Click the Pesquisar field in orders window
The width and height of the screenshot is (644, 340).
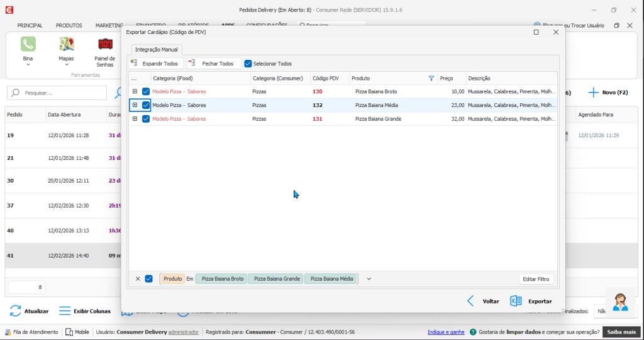(57, 93)
